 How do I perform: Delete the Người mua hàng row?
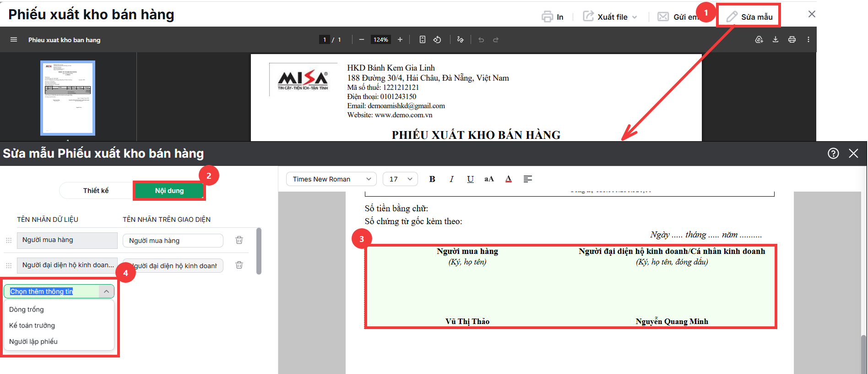point(239,240)
